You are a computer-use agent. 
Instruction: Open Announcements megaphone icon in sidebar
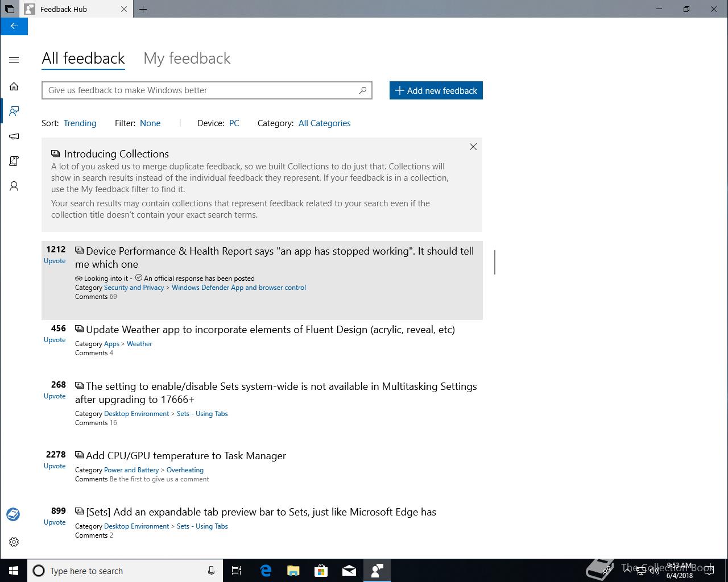coord(14,136)
